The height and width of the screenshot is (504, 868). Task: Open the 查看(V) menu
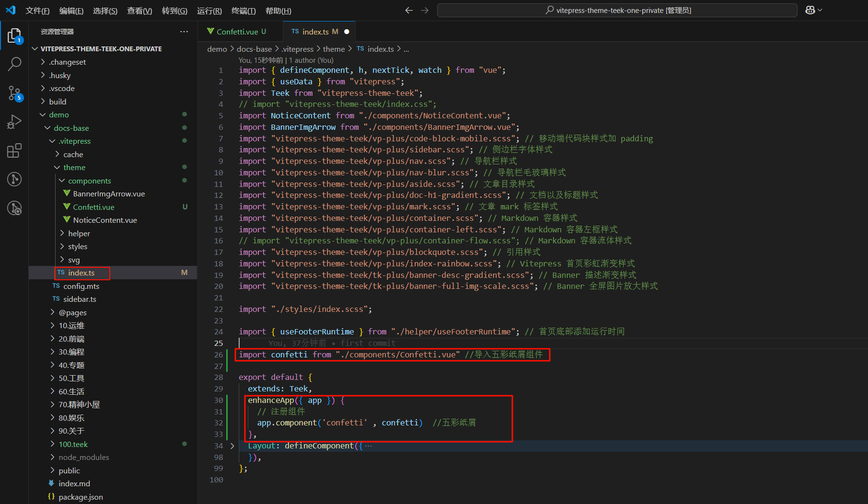(x=139, y=11)
